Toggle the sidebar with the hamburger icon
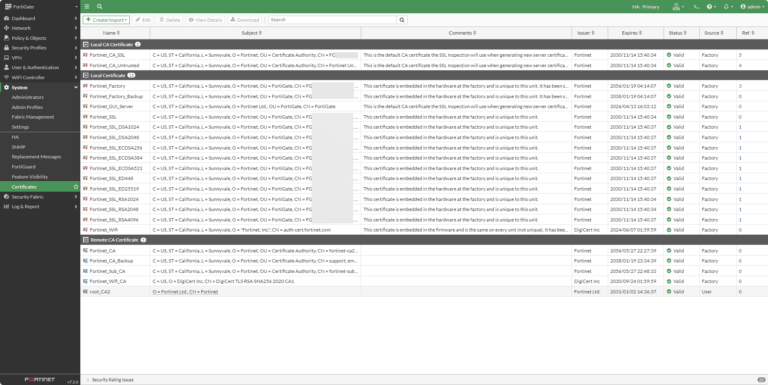Image resolution: width=768 pixels, height=385 pixels. pos(87,6)
